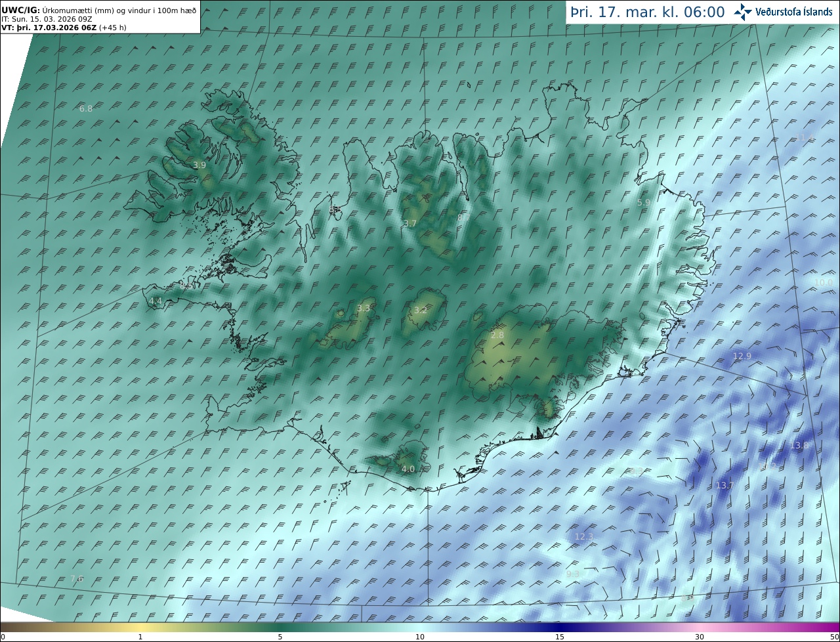Click the 5 tick label on the color scale

tap(280, 637)
